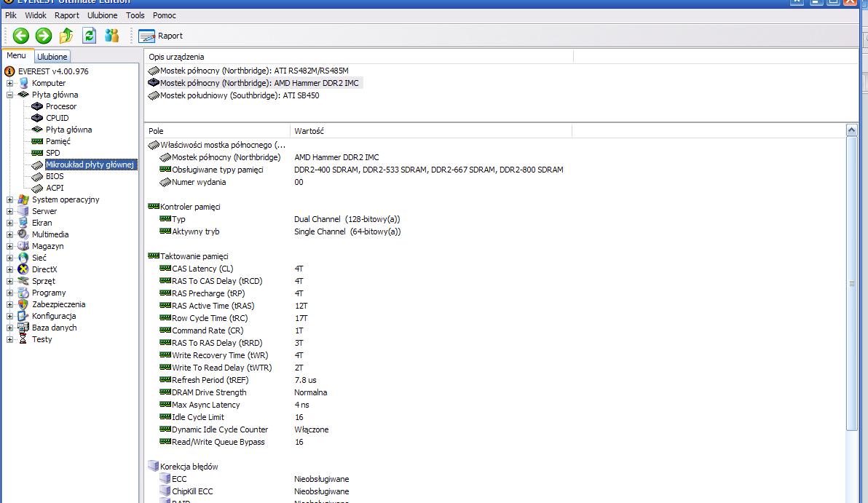Image resolution: width=868 pixels, height=503 pixels.
Task: Select the Procesor chip icon
Action: coord(37,106)
